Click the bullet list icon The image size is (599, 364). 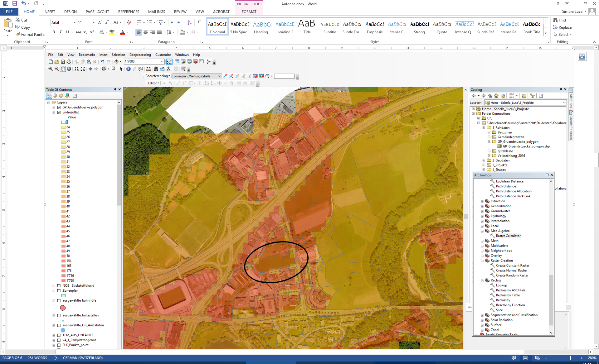pyautogui.click(x=139, y=22)
